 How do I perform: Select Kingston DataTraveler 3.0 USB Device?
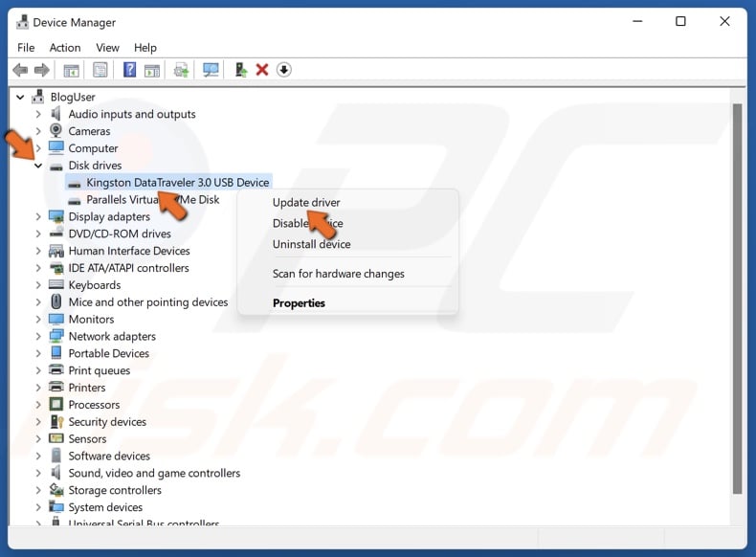click(x=177, y=182)
